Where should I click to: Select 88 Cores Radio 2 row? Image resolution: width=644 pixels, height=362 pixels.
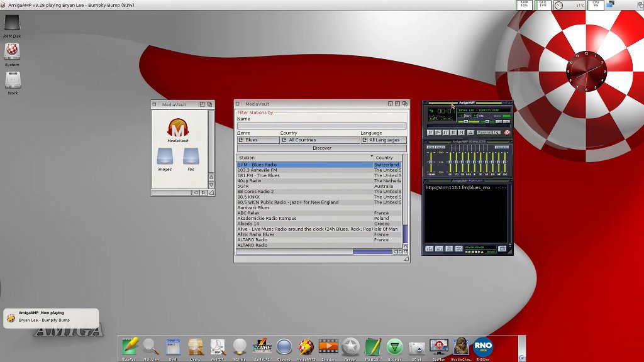319,191
